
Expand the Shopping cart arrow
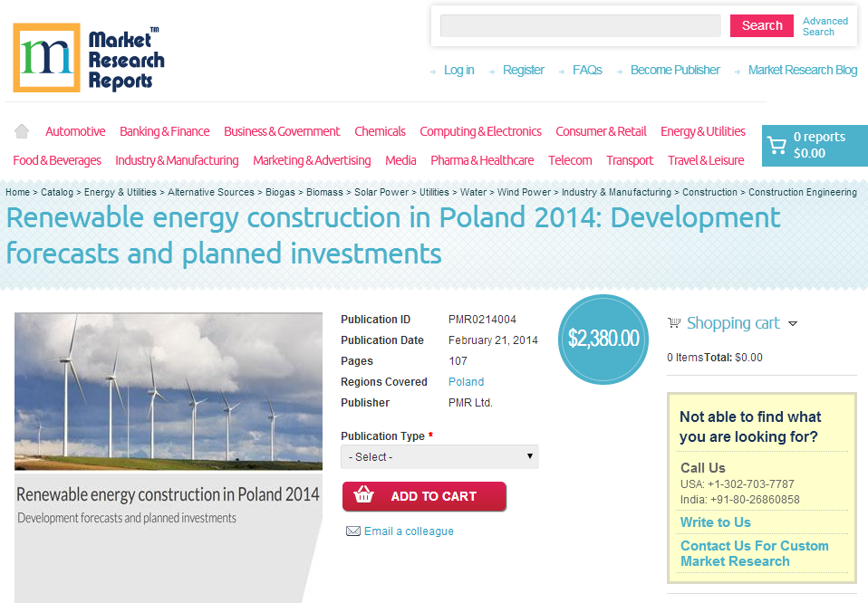tap(793, 323)
